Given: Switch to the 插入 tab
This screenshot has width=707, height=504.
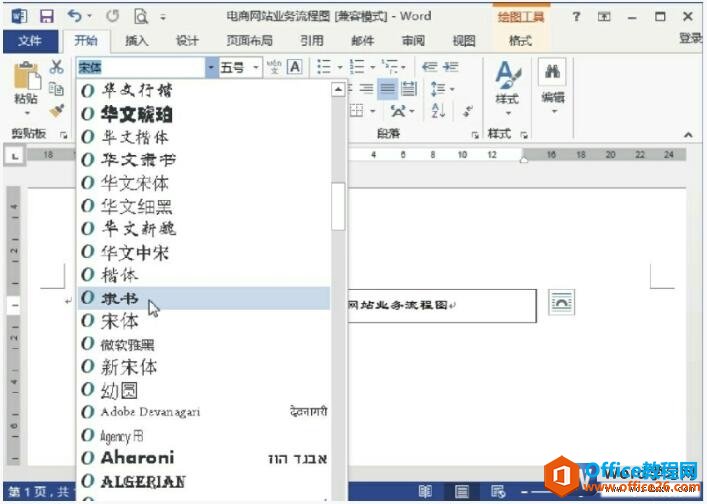Looking at the screenshot, I should [x=136, y=41].
